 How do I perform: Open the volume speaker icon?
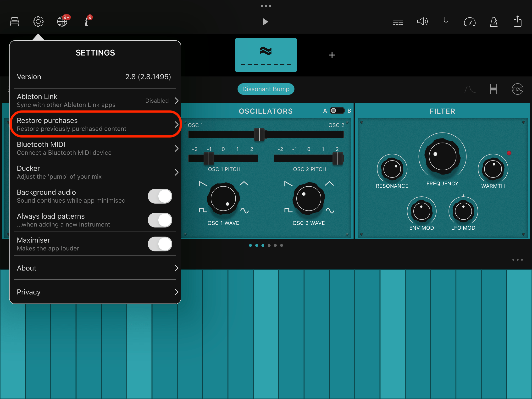click(x=422, y=22)
